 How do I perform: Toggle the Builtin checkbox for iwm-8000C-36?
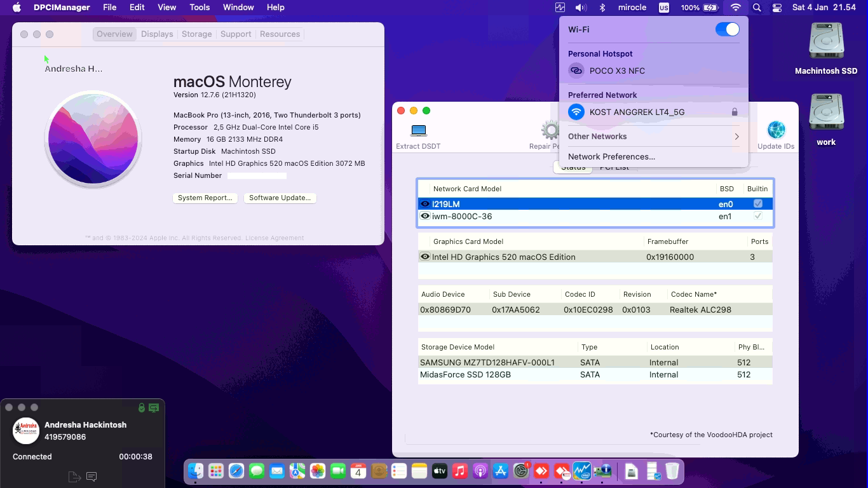757,216
